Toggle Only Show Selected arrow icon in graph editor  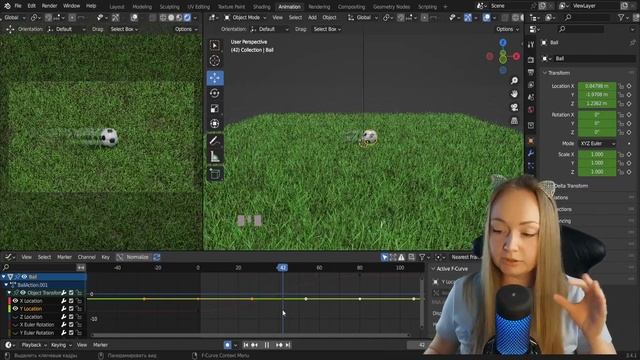[384, 257]
